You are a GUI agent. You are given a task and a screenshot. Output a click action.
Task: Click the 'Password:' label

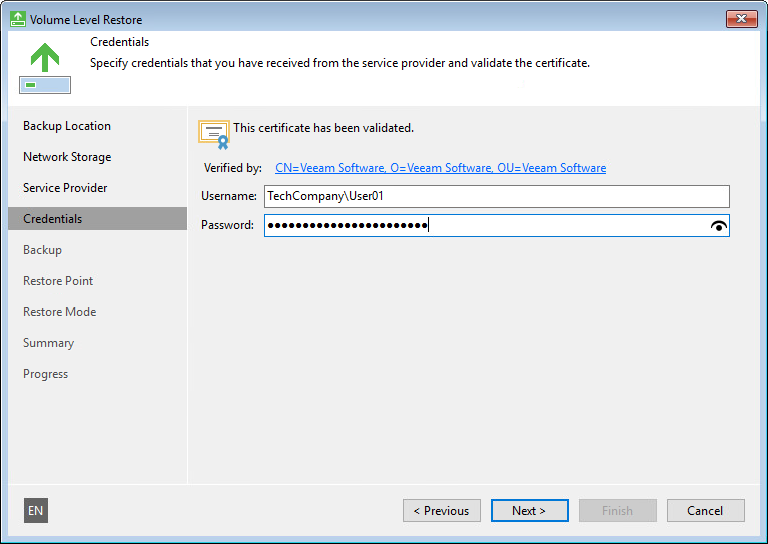pos(227,225)
